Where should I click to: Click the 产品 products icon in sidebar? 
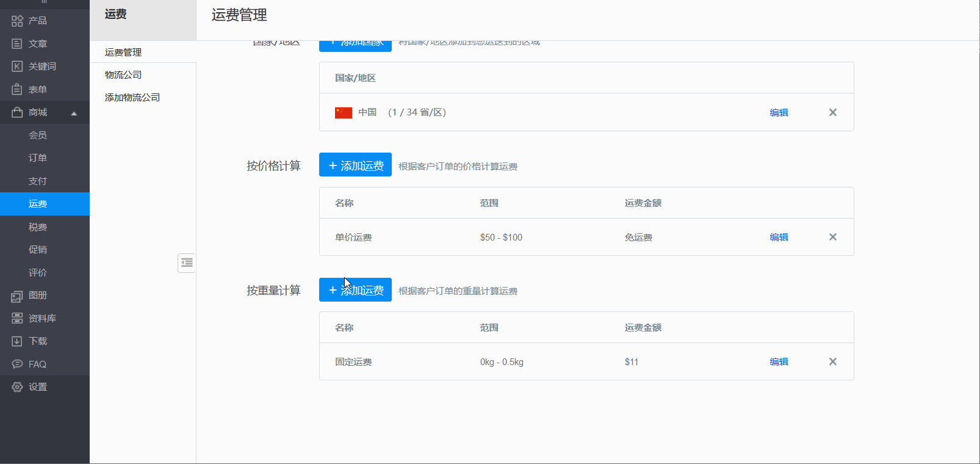click(17, 21)
